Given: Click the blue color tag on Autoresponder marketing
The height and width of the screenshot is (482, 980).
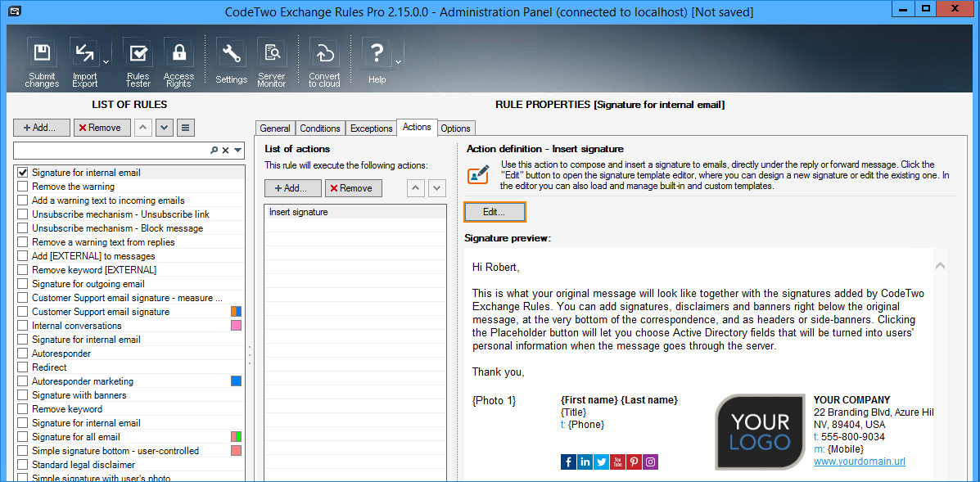Looking at the screenshot, I should (237, 381).
